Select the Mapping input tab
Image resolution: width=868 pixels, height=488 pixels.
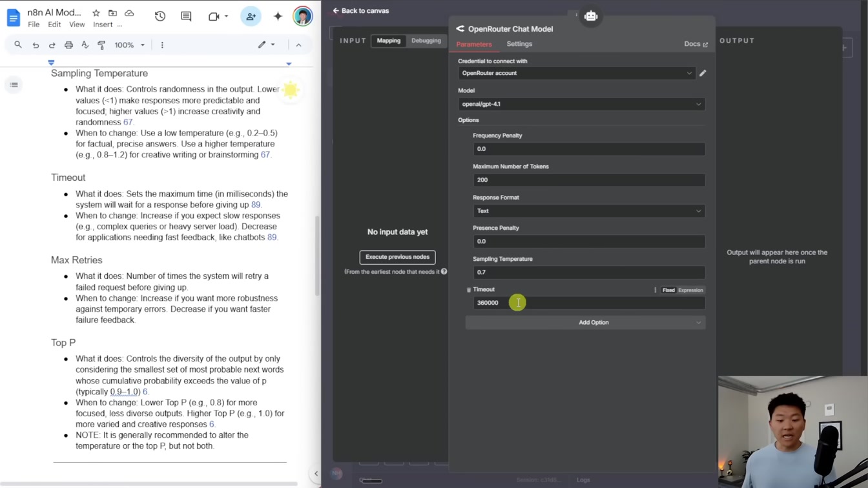pos(389,41)
